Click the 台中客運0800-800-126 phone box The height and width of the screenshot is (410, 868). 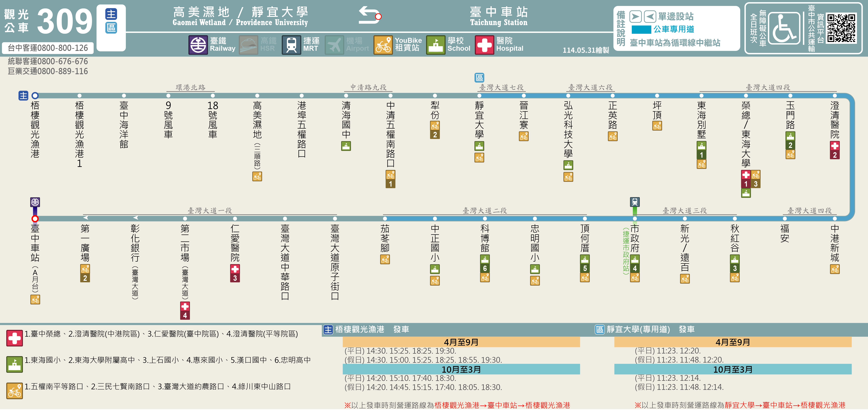point(48,48)
